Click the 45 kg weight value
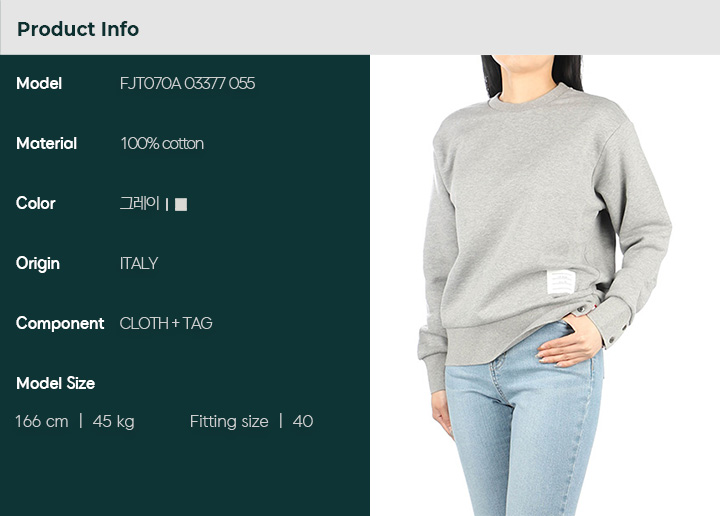 [113, 421]
